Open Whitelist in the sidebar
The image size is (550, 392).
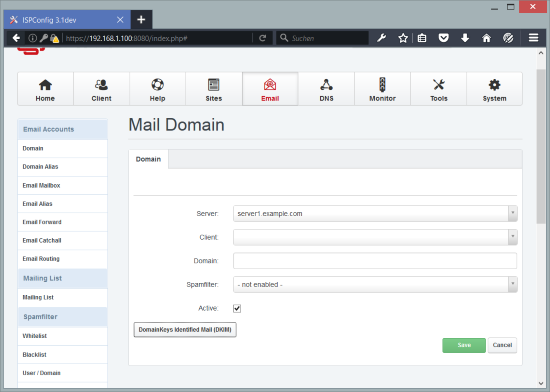click(62, 336)
